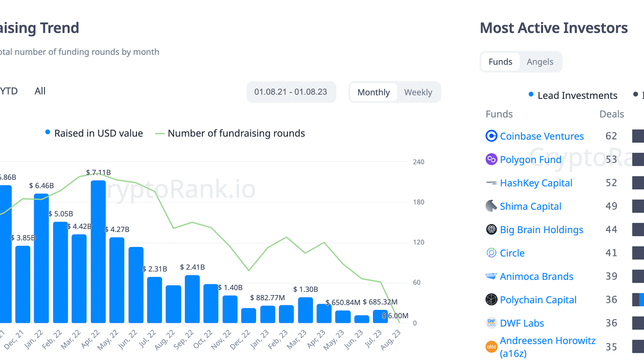
Task: Open Polygon Fund link
Action: (x=531, y=160)
